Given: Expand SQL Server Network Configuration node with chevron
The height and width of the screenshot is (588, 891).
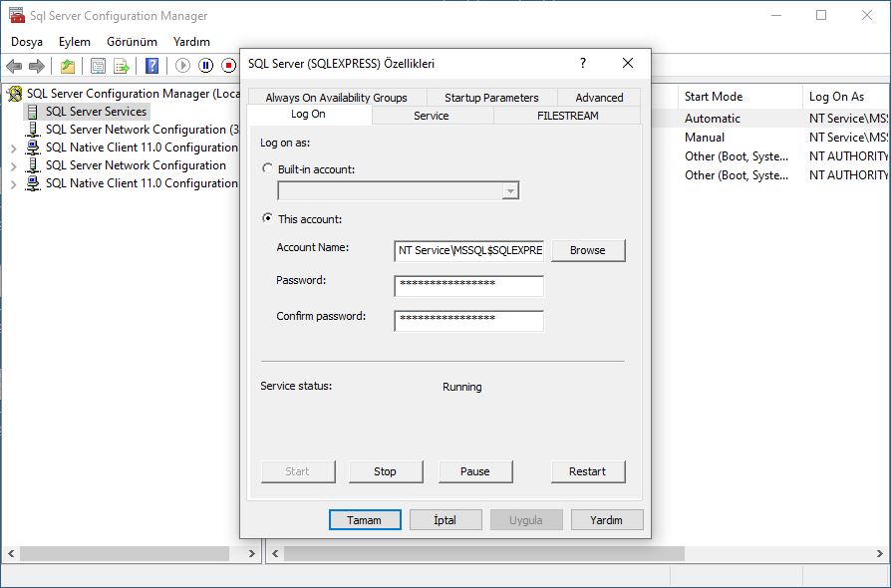Looking at the screenshot, I should (x=14, y=166).
